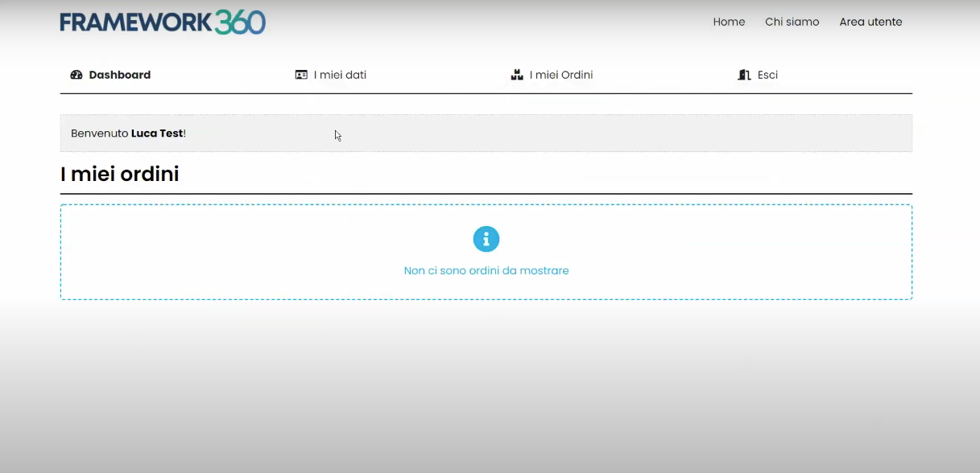Log out using the Esci label
This screenshot has height=473, width=980.
[x=767, y=75]
